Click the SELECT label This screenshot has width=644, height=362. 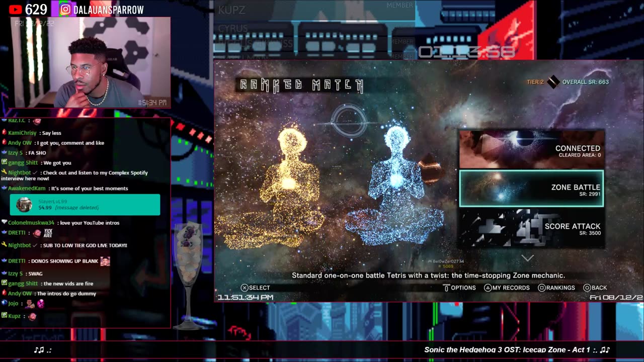coord(260,288)
